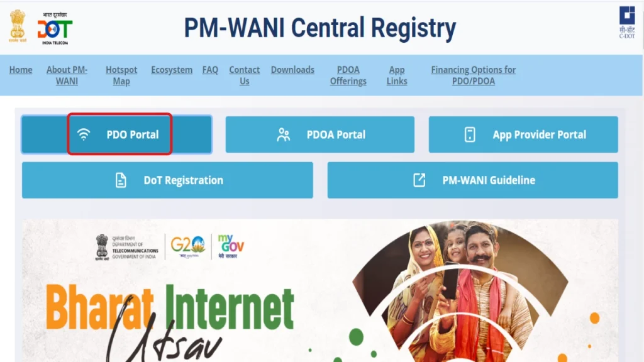The image size is (644, 362).
Task: Open the FAQ page
Action: coord(210,70)
